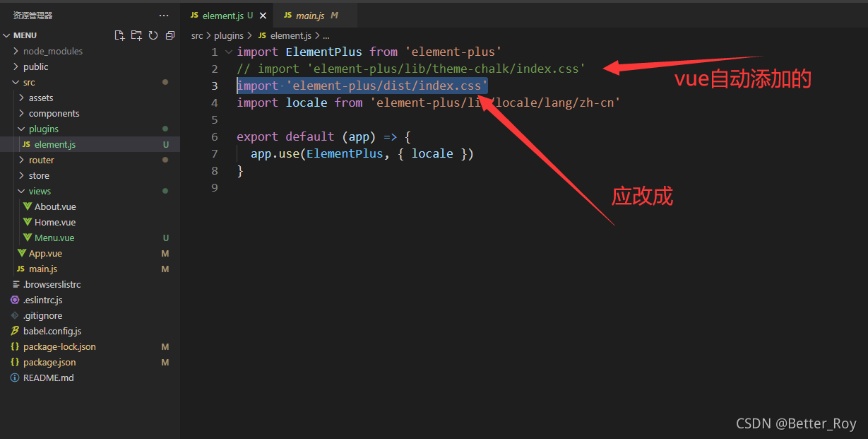Open main.js in the file tree
The width and height of the screenshot is (868, 439).
click(x=90, y=269)
